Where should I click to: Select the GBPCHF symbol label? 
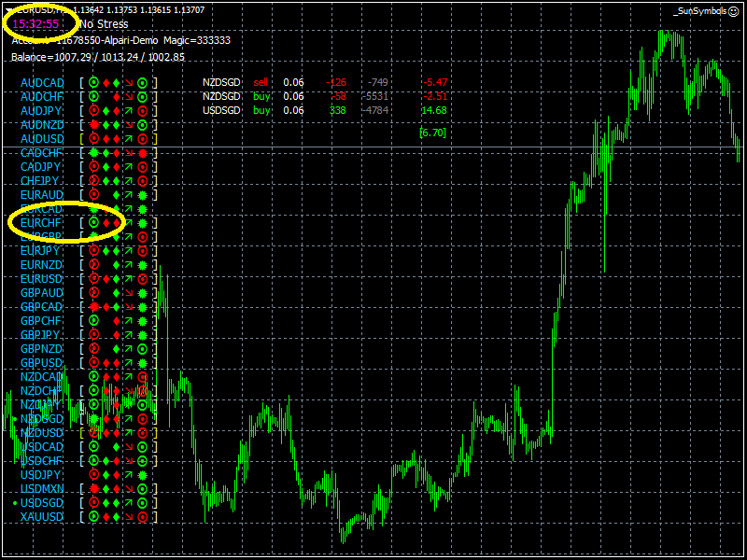(41, 320)
